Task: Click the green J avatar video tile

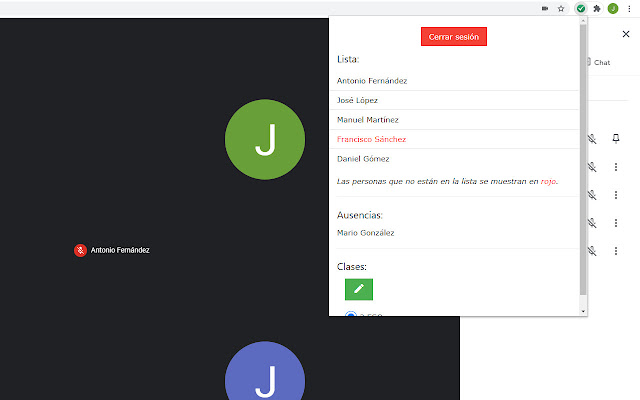Action: click(x=265, y=139)
